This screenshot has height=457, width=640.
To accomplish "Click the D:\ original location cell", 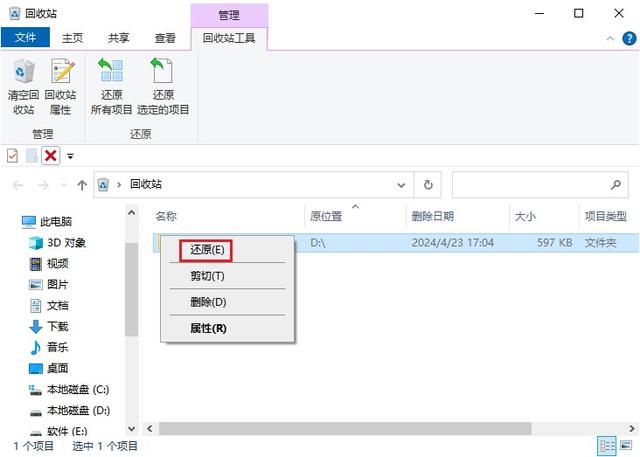I will 318,243.
